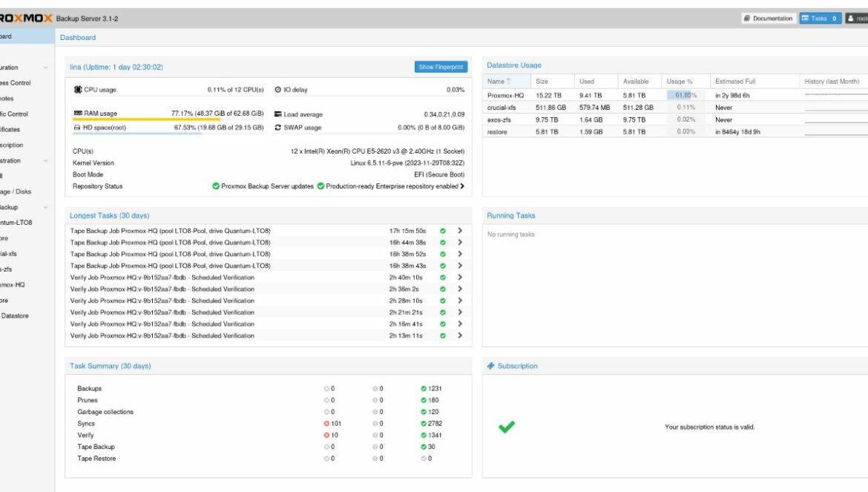
Task: Open details of 2h 40m 10s verify job
Action: tap(460, 278)
